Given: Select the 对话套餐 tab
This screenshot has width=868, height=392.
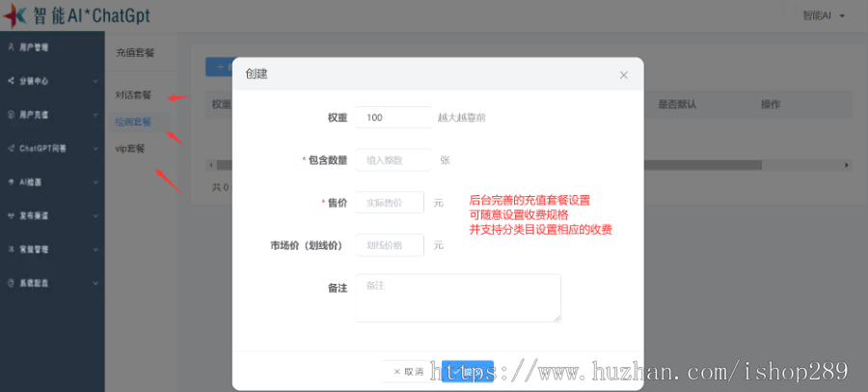Looking at the screenshot, I should click(x=133, y=95).
